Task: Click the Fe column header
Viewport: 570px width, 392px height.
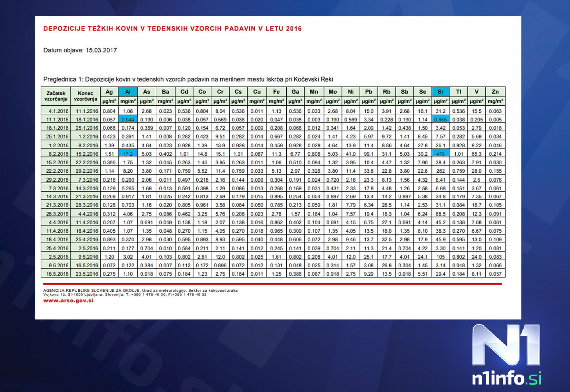Action: 276,92
